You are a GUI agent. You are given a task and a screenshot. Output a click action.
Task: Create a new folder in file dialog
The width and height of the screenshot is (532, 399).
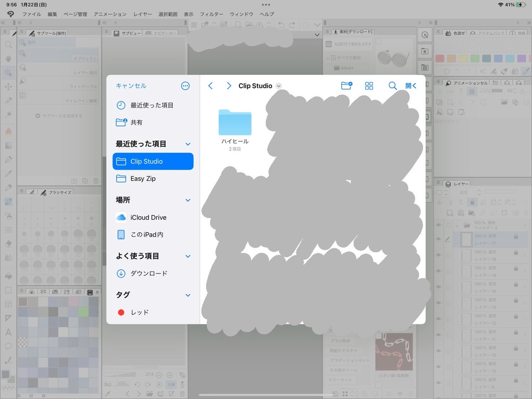click(347, 85)
